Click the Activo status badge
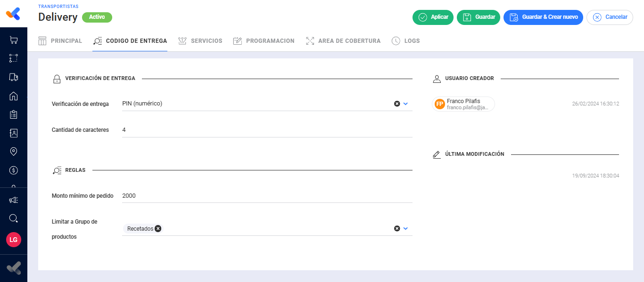The width and height of the screenshot is (644, 282). click(97, 17)
